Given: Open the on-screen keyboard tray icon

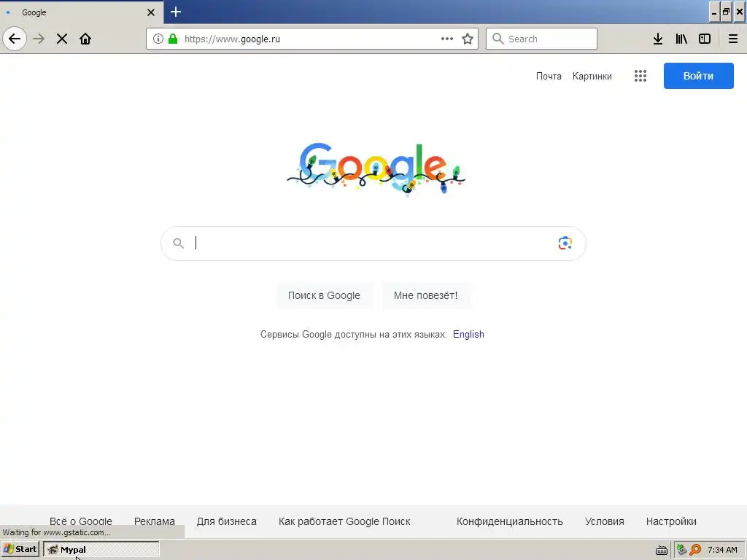Looking at the screenshot, I should click(x=662, y=550).
